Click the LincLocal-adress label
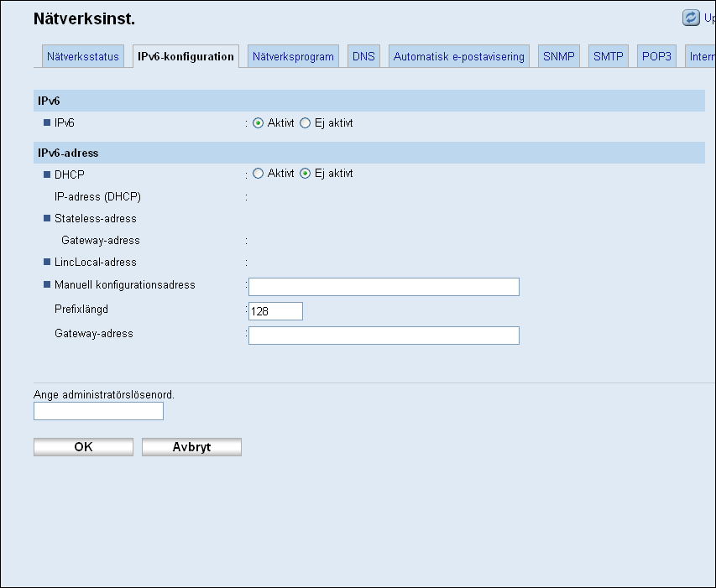716x588 pixels. (96, 263)
